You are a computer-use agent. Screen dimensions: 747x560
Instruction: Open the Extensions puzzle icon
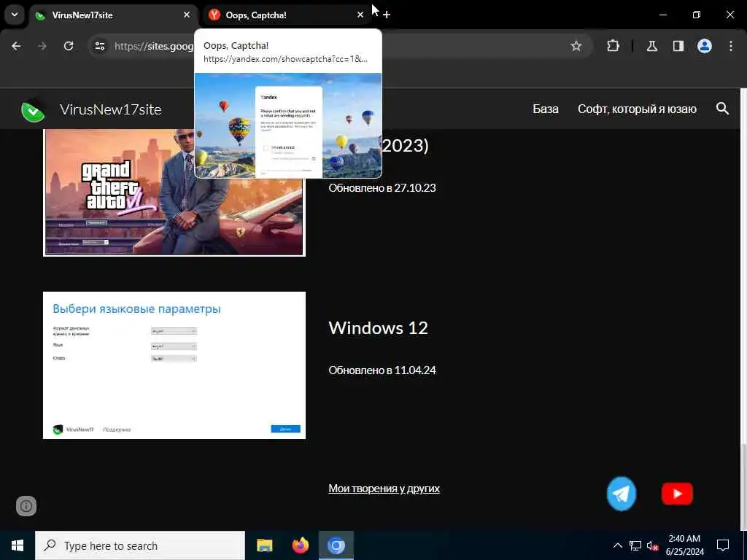coord(613,46)
